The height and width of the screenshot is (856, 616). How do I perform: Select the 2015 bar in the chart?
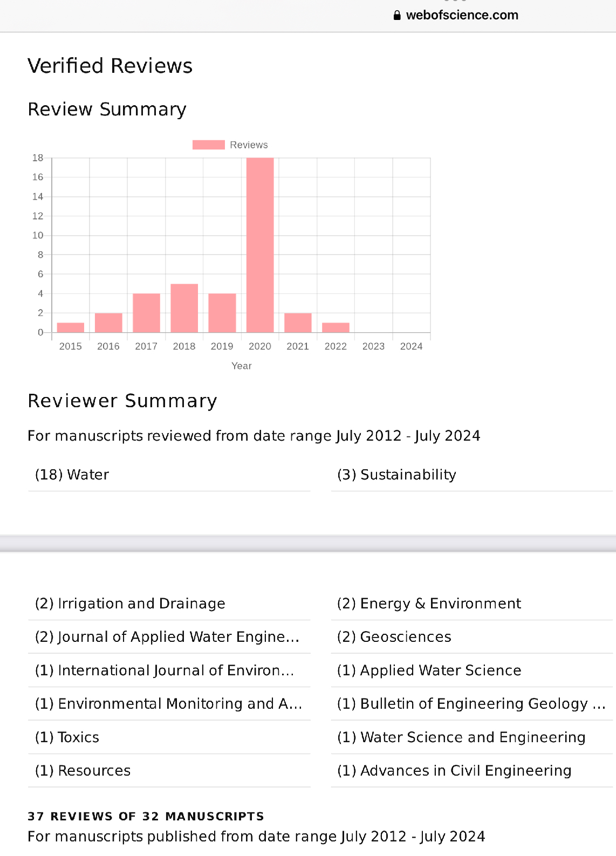[x=71, y=327]
